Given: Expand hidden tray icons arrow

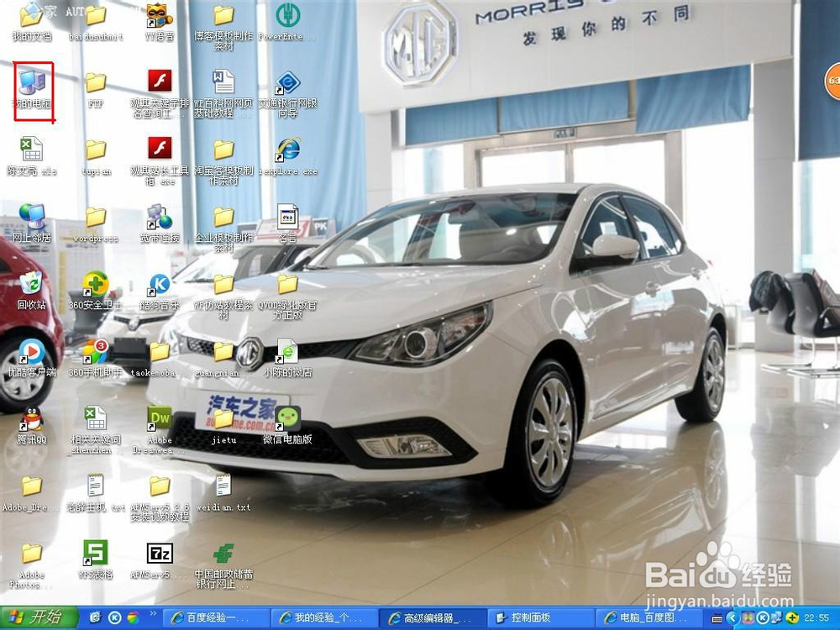Looking at the screenshot, I should click(x=732, y=619).
